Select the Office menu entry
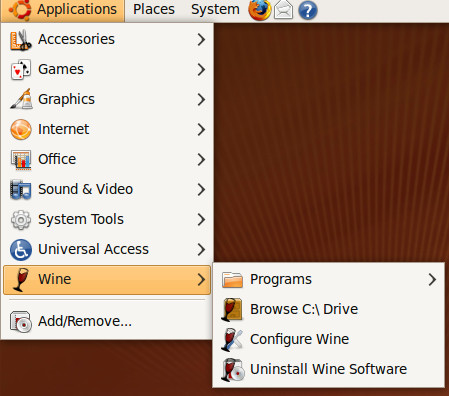Screen dimensions: 449x396 [x=107, y=159]
